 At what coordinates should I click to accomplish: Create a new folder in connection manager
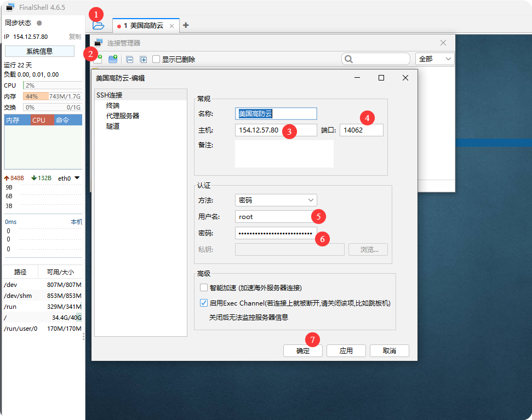(113, 59)
